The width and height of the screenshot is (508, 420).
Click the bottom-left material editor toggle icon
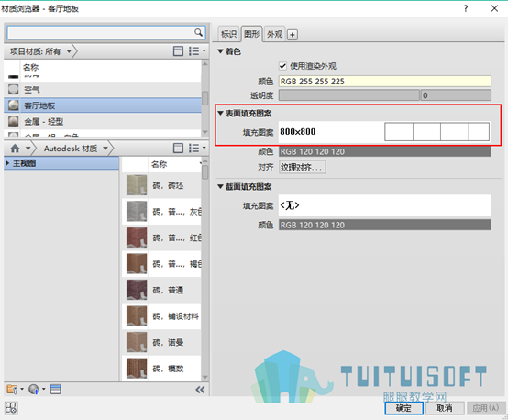click(x=11, y=408)
